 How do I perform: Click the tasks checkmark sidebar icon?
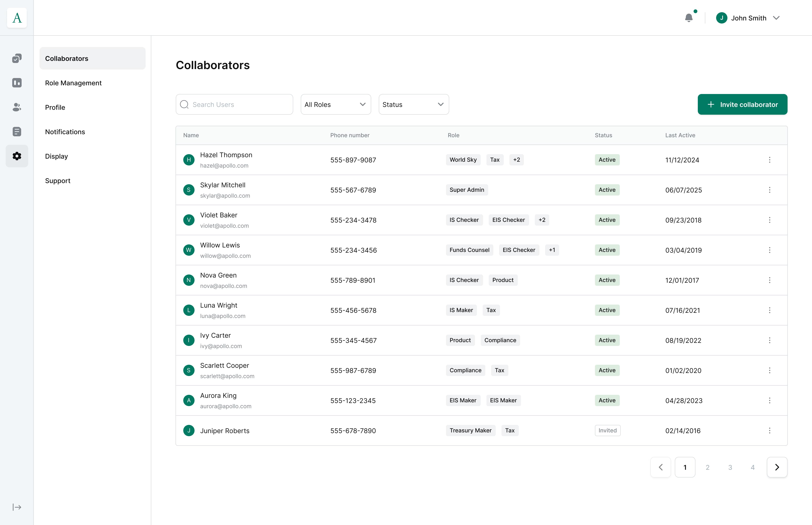pos(17,58)
